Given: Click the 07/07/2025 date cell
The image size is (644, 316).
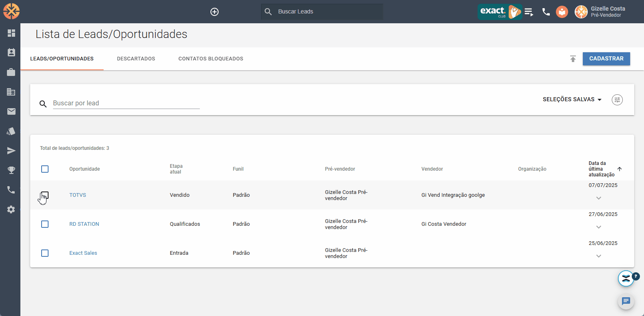Looking at the screenshot, I should click(603, 185).
